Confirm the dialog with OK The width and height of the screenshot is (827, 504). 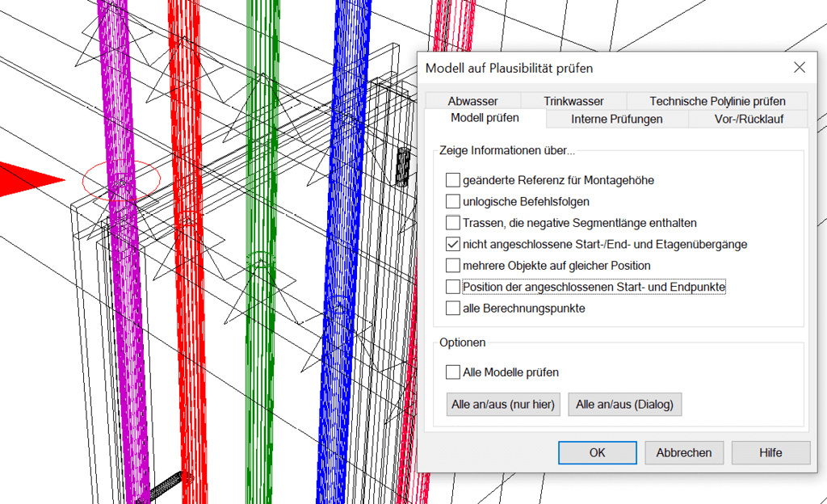click(x=597, y=452)
